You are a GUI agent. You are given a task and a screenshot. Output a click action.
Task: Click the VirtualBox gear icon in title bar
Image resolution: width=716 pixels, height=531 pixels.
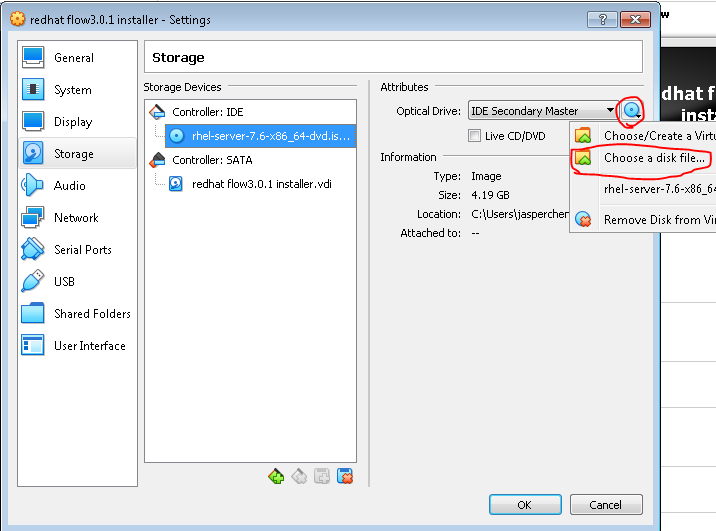tap(17, 19)
